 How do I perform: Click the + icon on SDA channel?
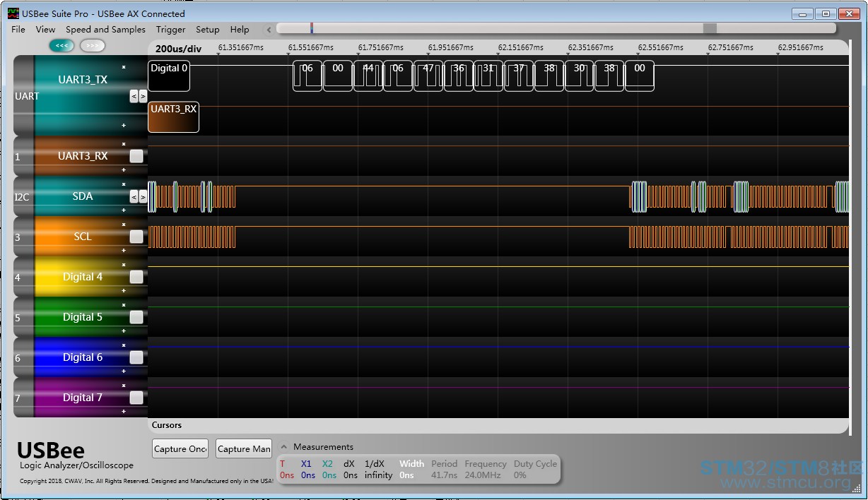pyautogui.click(x=124, y=210)
